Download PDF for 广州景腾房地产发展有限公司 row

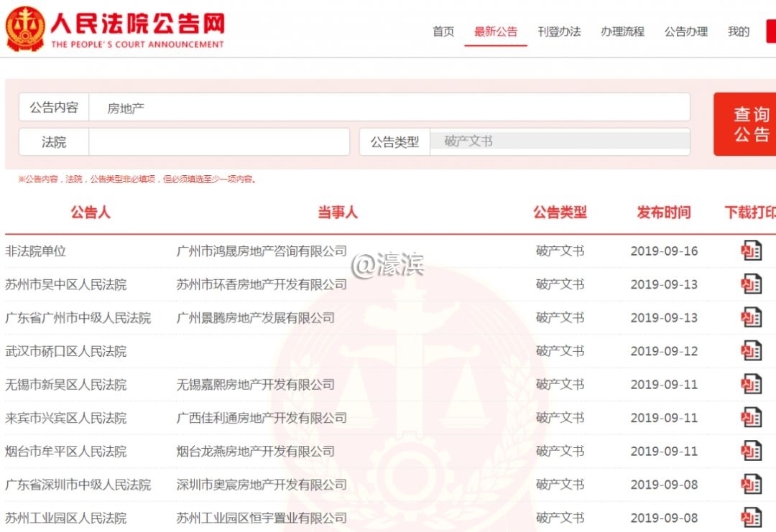coord(751,317)
